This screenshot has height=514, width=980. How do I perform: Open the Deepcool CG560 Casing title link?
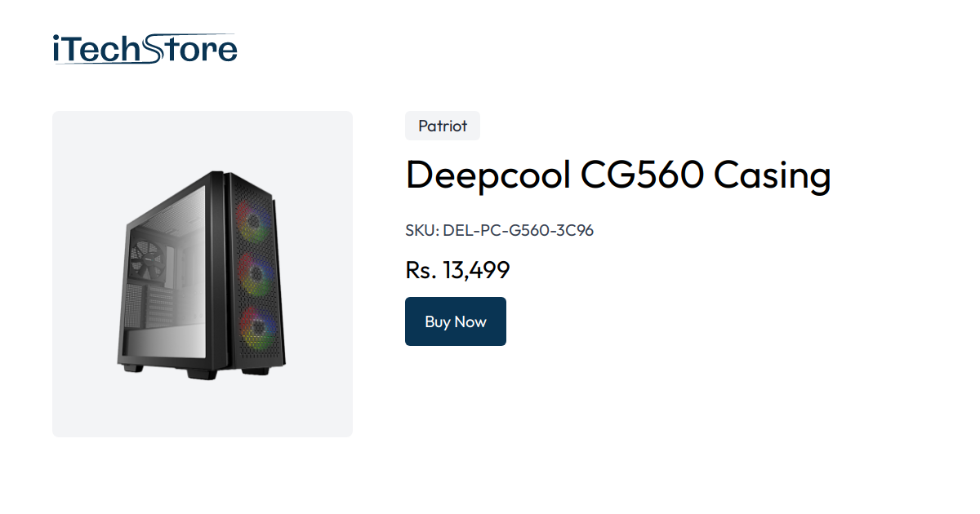click(618, 175)
